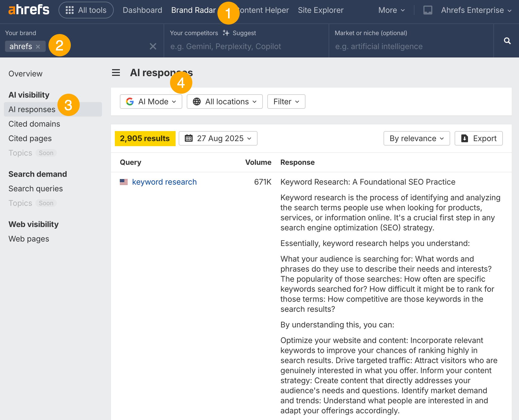Open the Dashboard from the top navigation
This screenshot has height=420, width=519.
[142, 10]
